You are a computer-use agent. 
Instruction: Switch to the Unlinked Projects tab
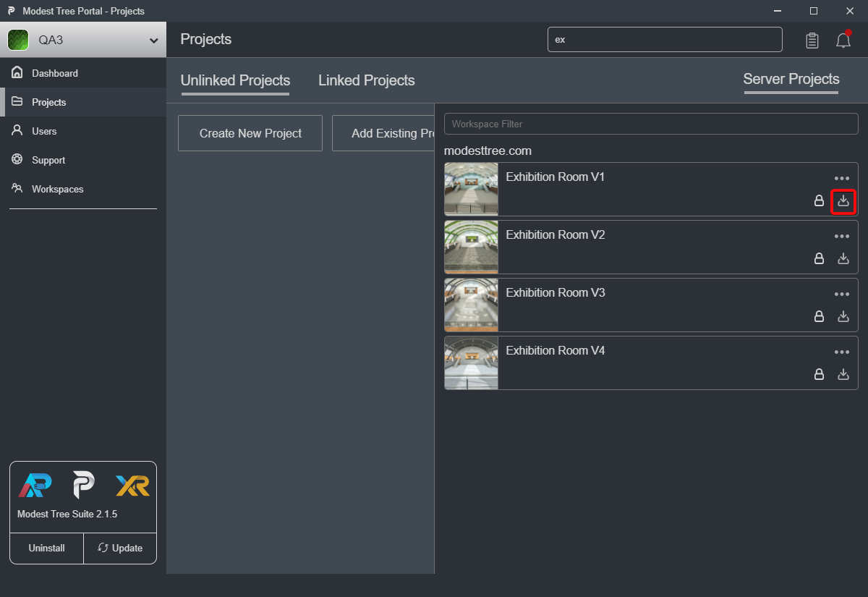[235, 81]
